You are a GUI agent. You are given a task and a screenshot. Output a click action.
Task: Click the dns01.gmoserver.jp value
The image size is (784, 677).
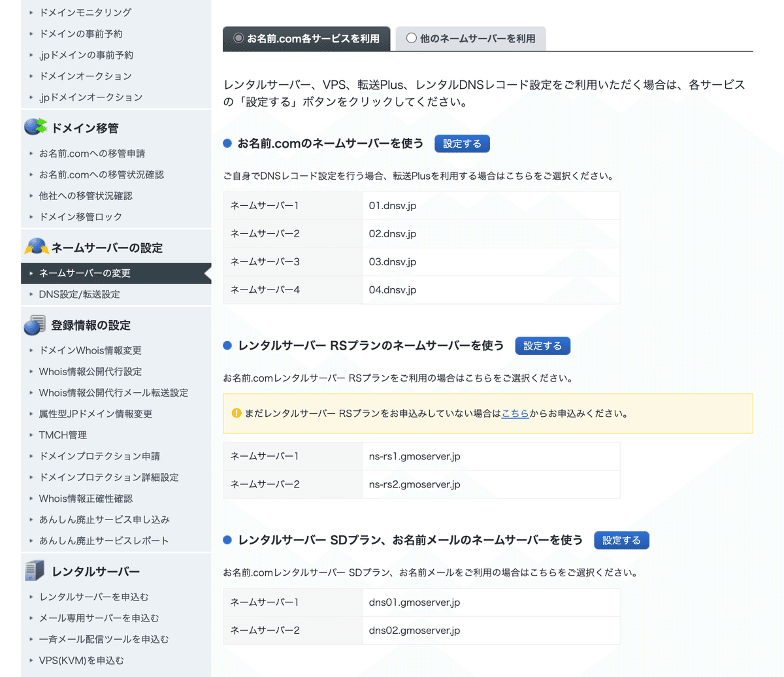(x=414, y=602)
